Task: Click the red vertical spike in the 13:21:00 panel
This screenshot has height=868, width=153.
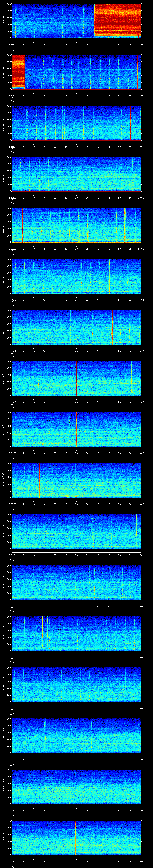Action: tap(109, 276)
